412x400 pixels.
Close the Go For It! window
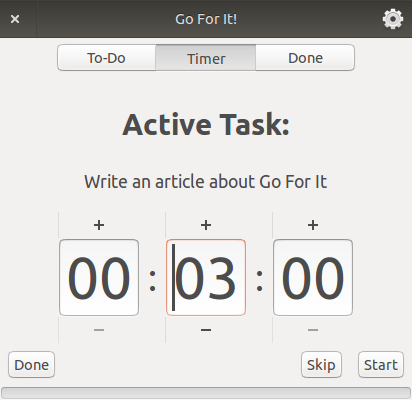tap(15, 19)
